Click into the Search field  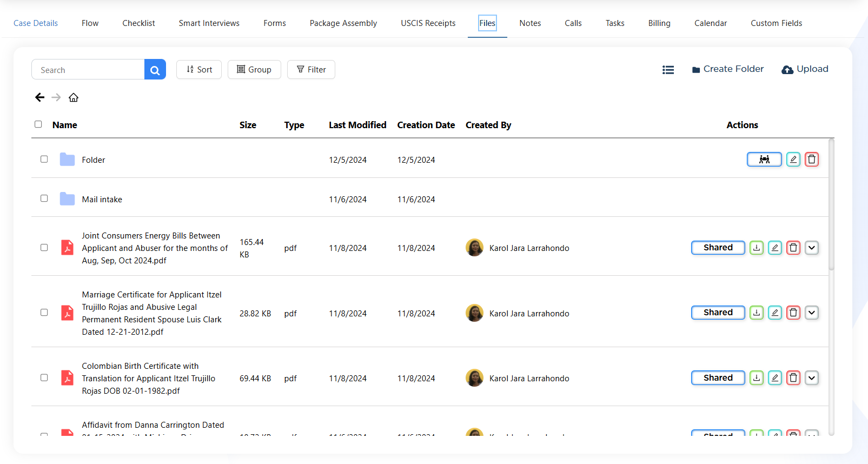click(x=88, y=70)
